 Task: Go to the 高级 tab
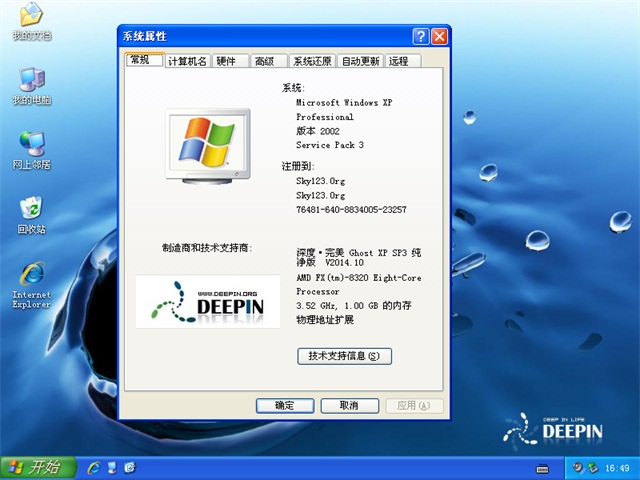coord(264,61)
